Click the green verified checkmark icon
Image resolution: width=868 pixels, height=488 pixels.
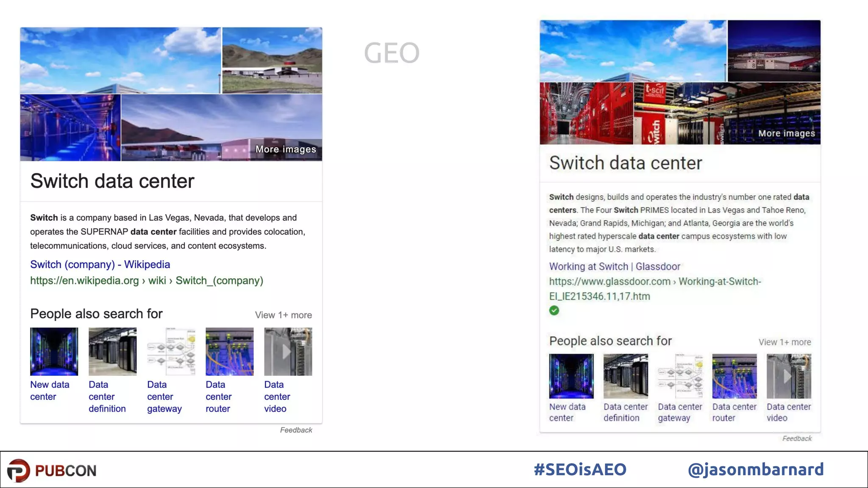pyautogui.click(x=554, y=311)
